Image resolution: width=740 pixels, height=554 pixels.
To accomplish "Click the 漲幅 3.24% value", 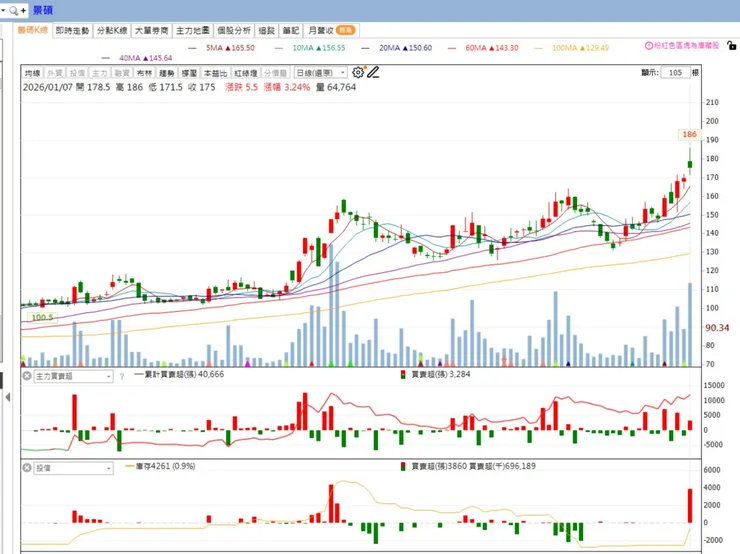I will tap(287, 87).
